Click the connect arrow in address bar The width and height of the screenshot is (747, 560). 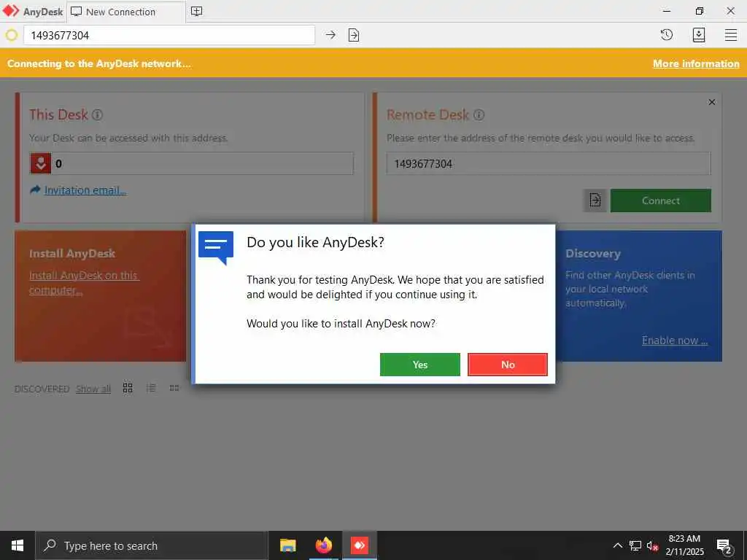pos(330,35)
